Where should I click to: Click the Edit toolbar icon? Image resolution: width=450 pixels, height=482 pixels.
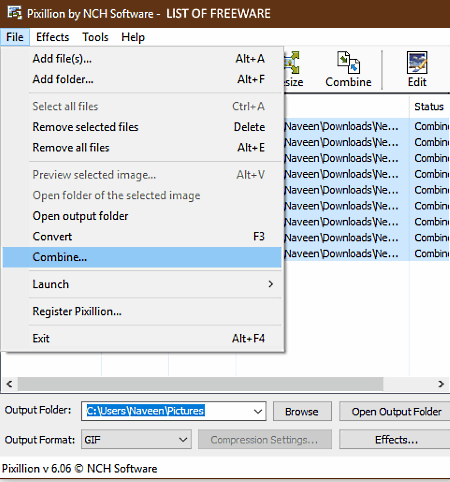pos(417,69)
